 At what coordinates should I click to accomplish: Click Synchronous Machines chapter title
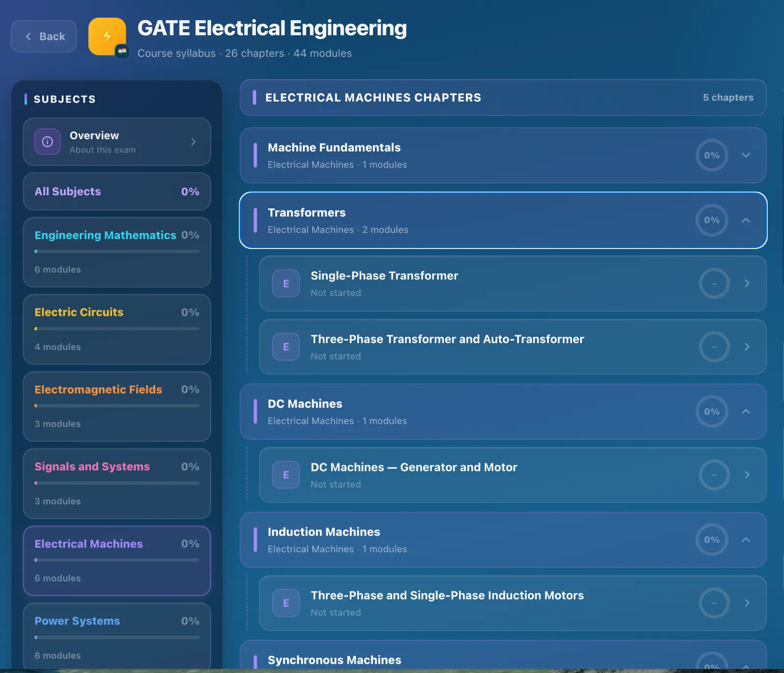click(335, 660)
